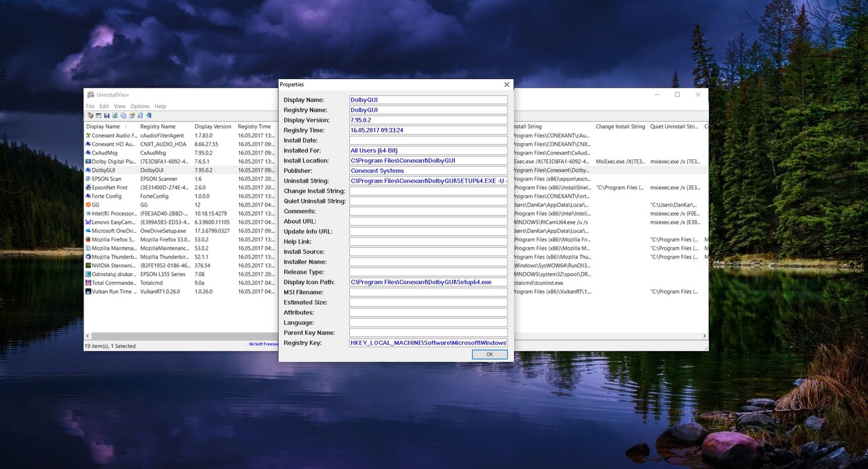Viewport: 868px width, 469px height.
Task: Click the selected DolbyGUI row name
Action: click(103, 170)
